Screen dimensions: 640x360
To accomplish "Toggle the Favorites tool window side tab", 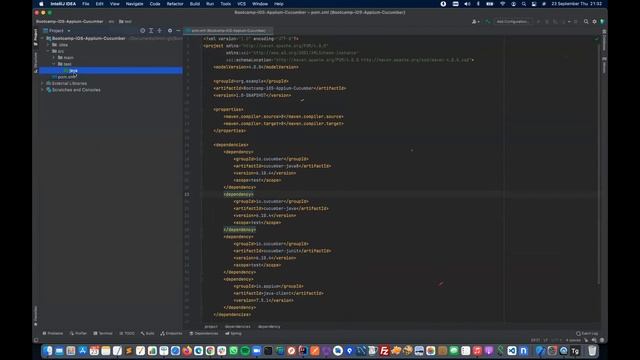I will 36,316.
